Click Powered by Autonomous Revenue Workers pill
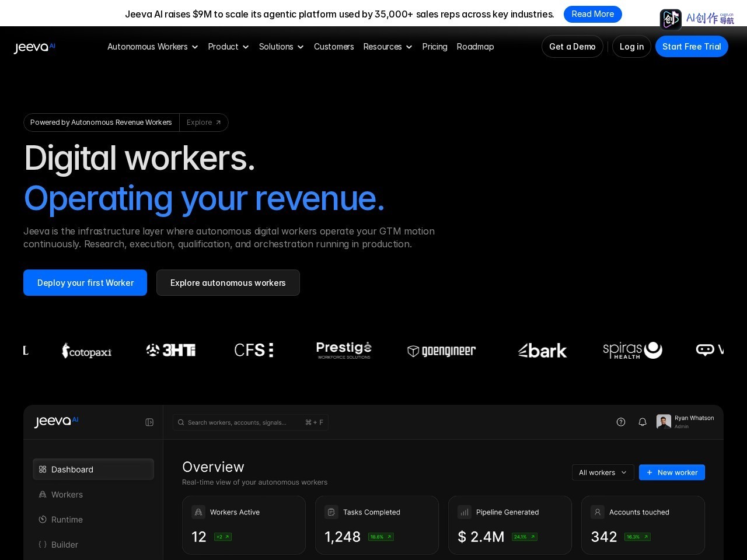 (101, 123)
